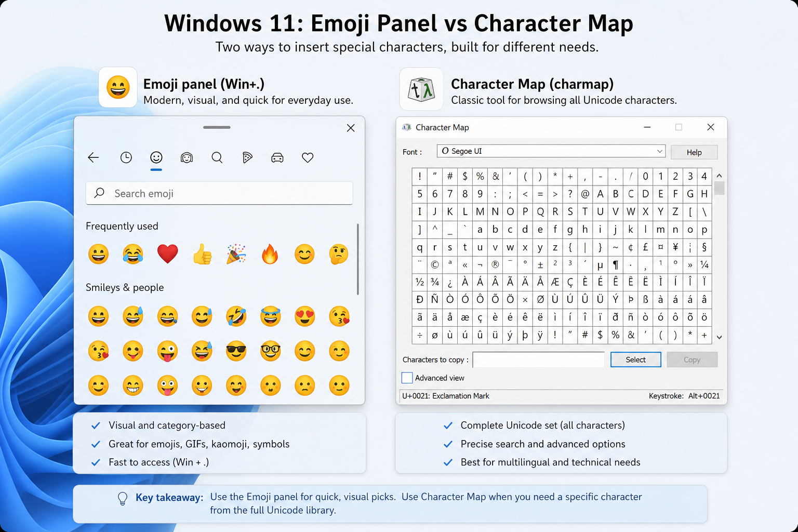Click the character grid scrollbar thumb
Viewport: 798px width, 532px height.
tap(719, 188)
